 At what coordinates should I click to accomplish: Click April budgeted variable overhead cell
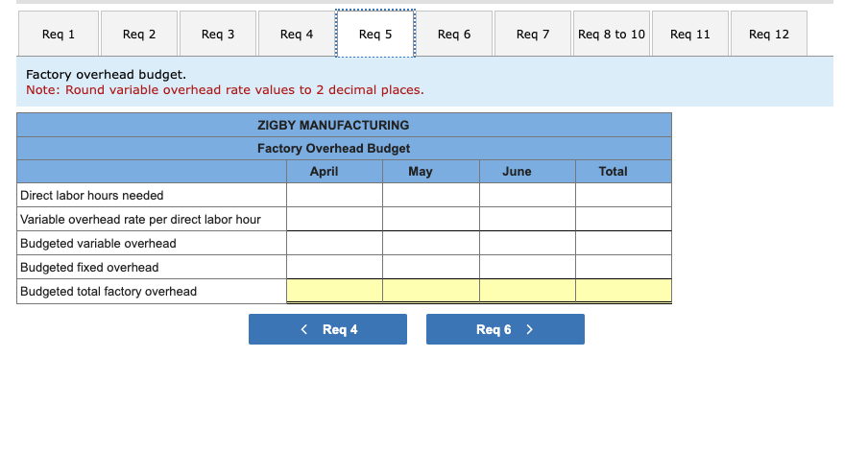coord(334,244)
